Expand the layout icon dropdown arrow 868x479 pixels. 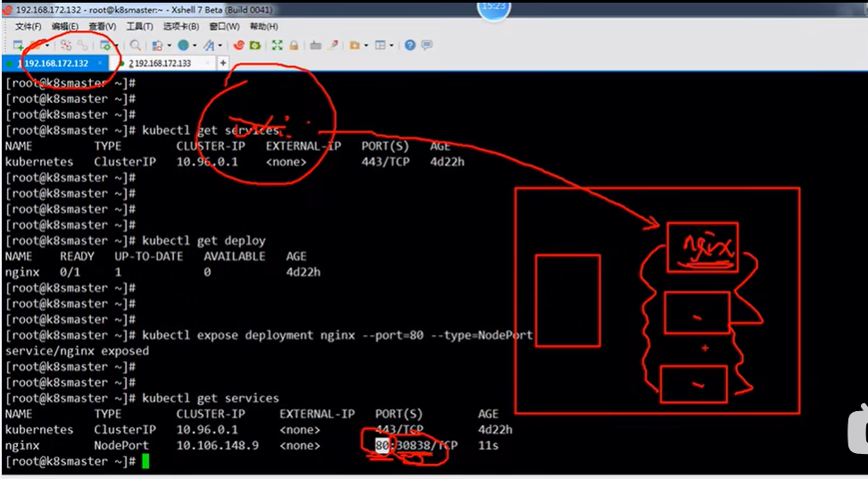pyautogui.click(x=391, y=46)
